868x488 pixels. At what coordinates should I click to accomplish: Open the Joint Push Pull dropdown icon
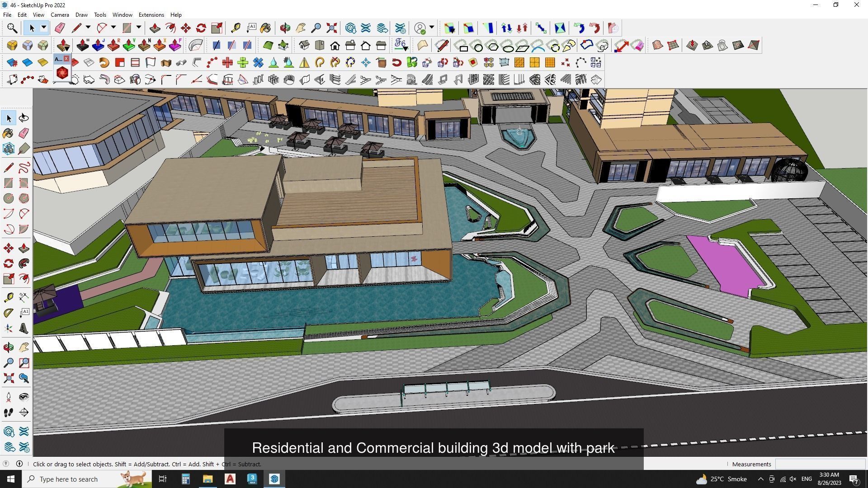coord(63,45)
